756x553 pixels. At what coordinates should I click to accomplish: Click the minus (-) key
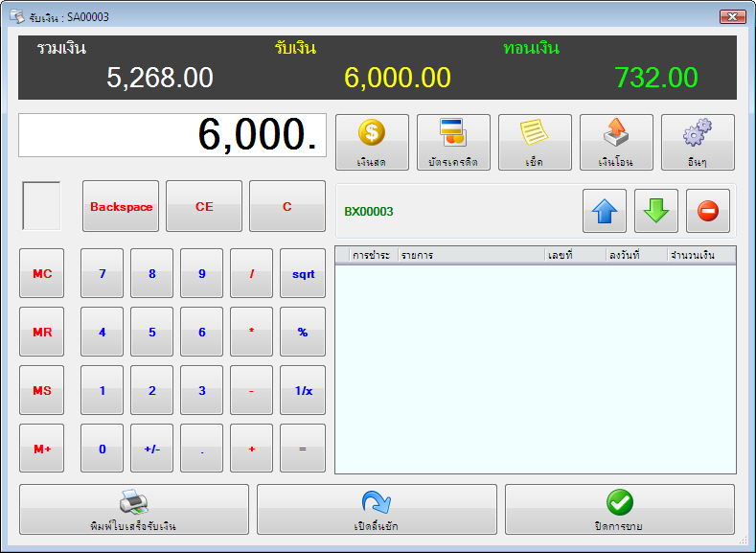251,390
